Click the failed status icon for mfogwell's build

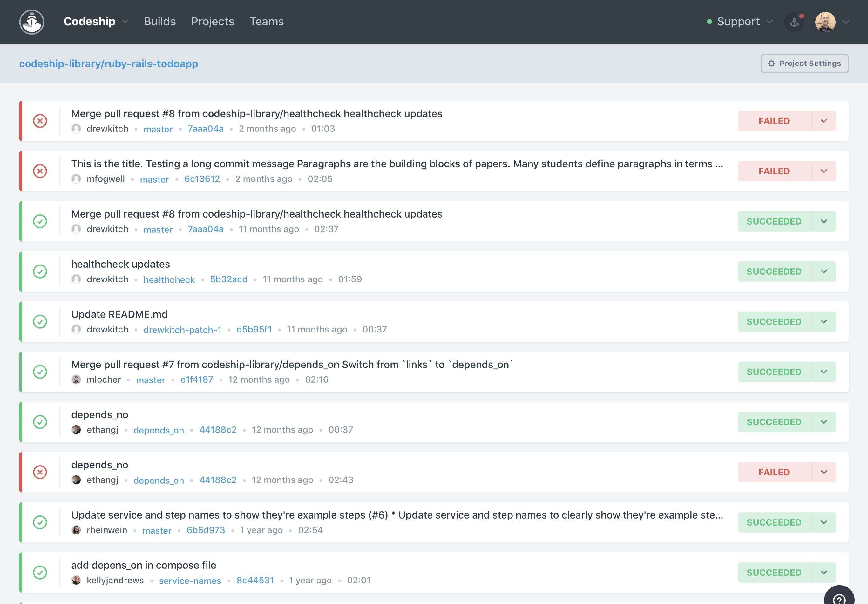point(40,171)
